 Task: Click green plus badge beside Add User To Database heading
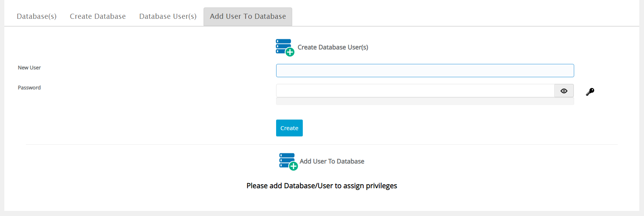(x=293, y=166)
